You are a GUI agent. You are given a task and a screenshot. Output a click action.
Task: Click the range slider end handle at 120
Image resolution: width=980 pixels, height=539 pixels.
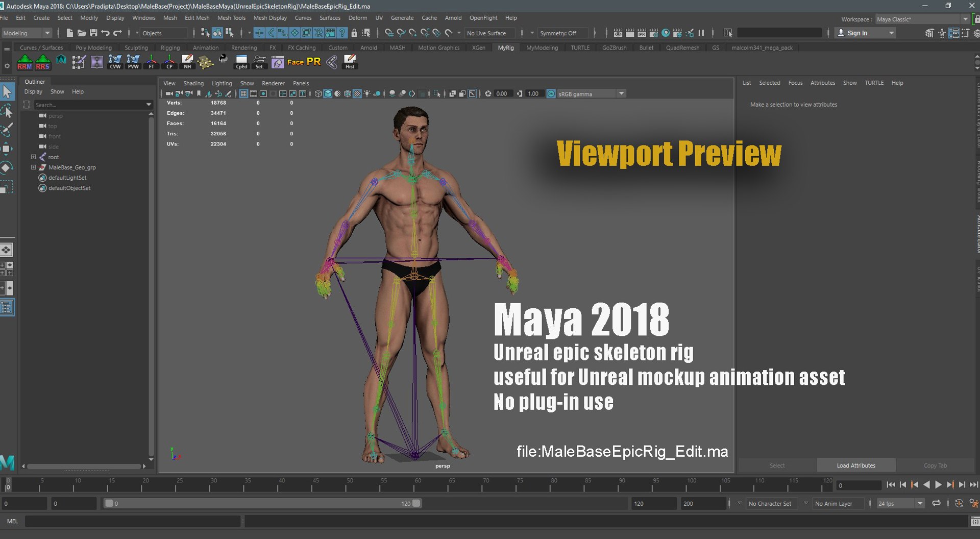[416, 503]
